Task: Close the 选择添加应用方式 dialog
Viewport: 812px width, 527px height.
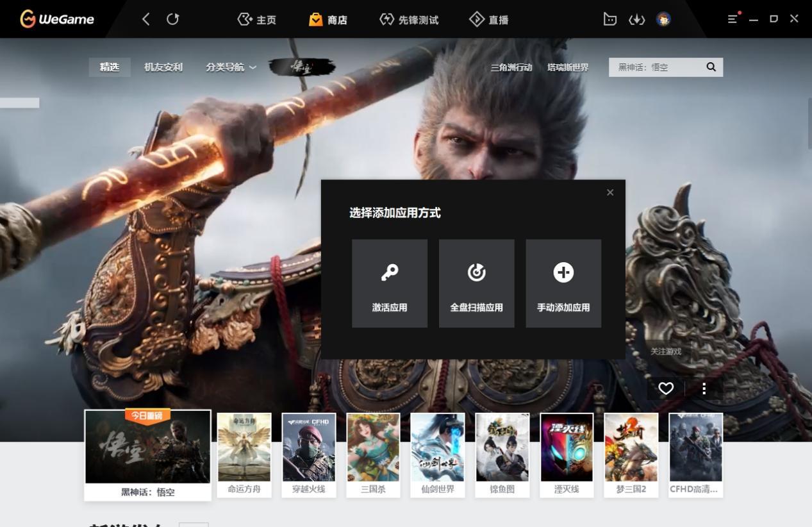Action: point(610,192)
